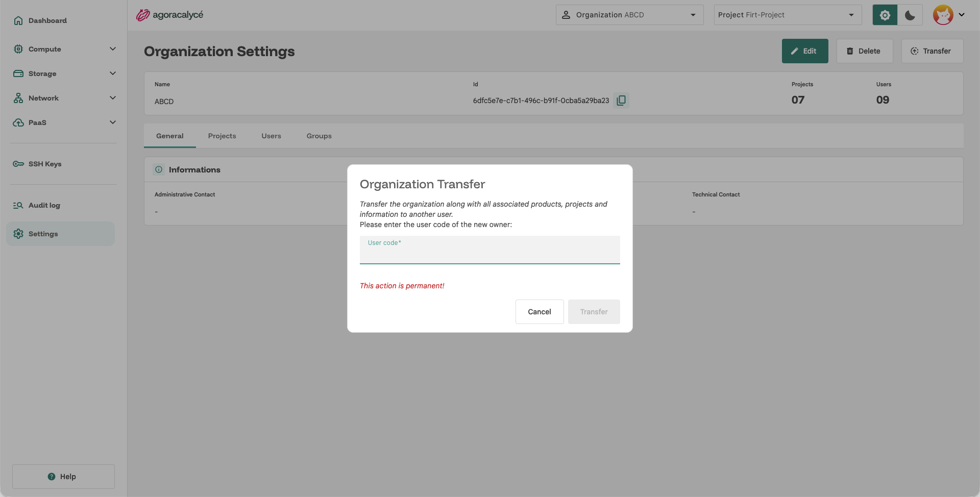The height and width of the screenshot is (497, 980).
Task: Click the Projects count 07
Action: pos(798,100)
